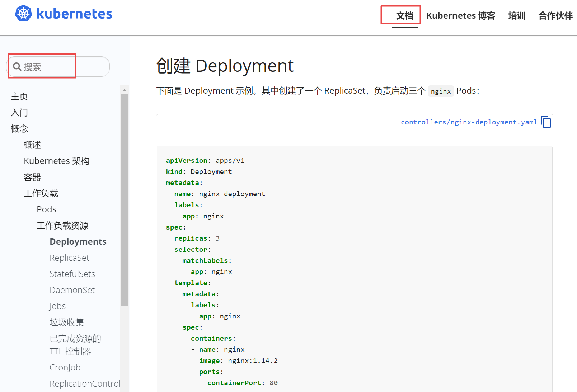This screenshot has height=392, width=577.
Task: Expand the 概念 section
Action: (x=19, y=128)
